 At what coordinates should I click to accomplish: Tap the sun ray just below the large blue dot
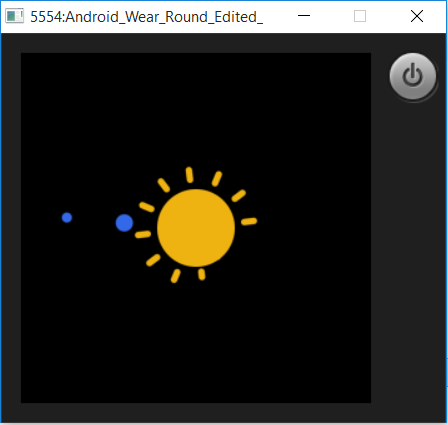click(x=143, y=234)
